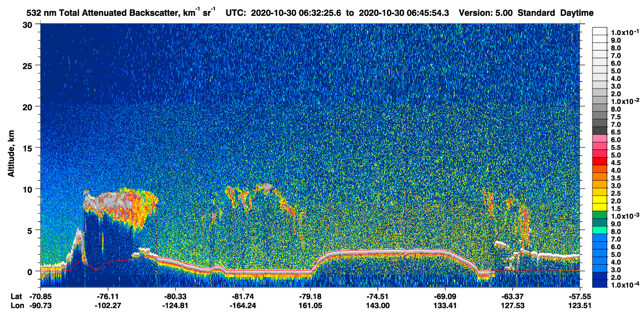
Task: Click longitude value '161.05'
Action: coord(310,306)
